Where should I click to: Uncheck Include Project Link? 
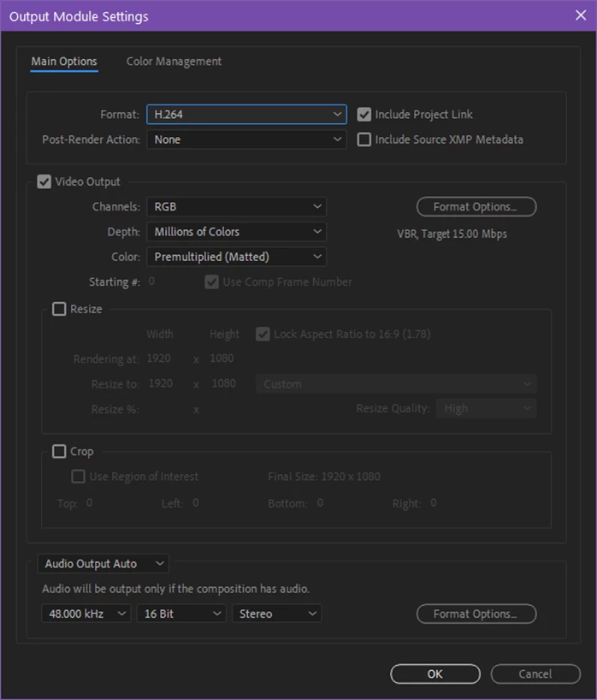(364, 115)
